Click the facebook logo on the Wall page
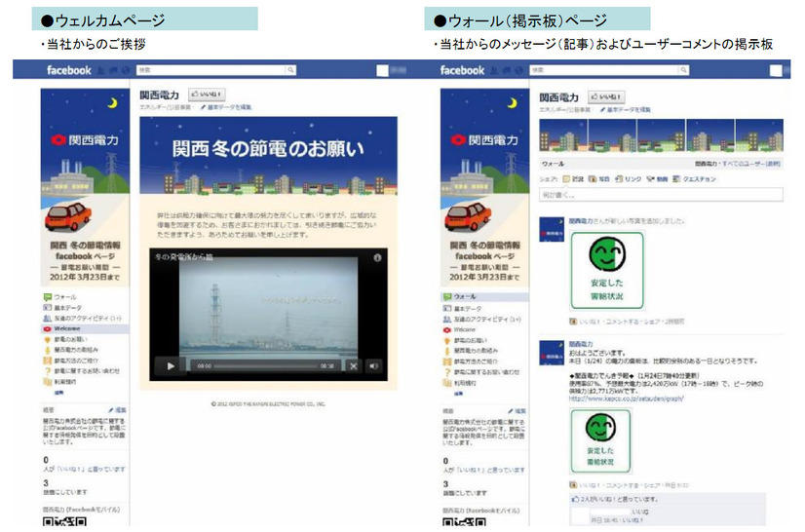 coord(462,70)
